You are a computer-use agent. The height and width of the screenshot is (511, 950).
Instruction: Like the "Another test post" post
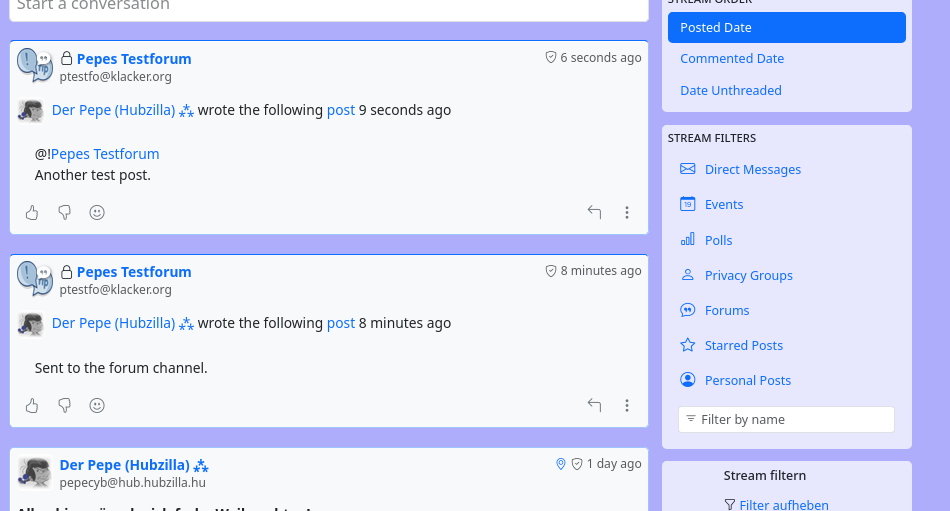32,212
